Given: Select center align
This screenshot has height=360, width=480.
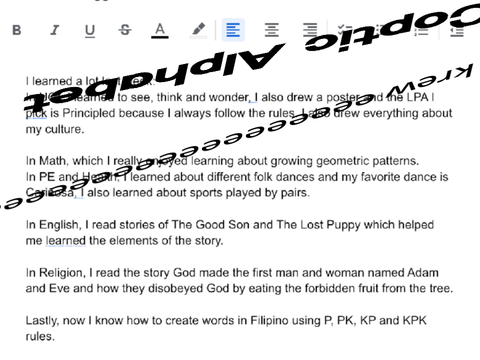Looking at the screenshot, I should click(x=272, y=30).
